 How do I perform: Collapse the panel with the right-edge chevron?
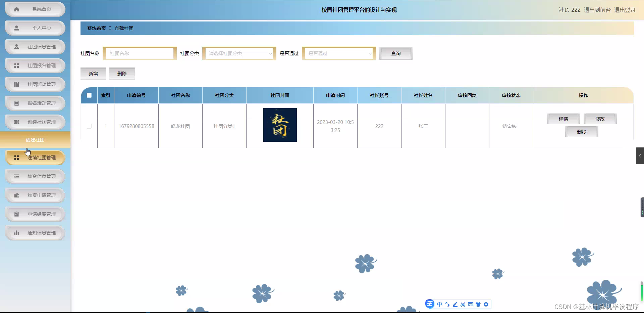coord(640,155)
